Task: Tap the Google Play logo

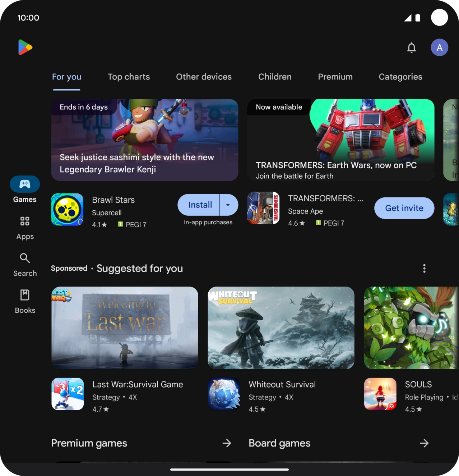Action: [25, 47]
